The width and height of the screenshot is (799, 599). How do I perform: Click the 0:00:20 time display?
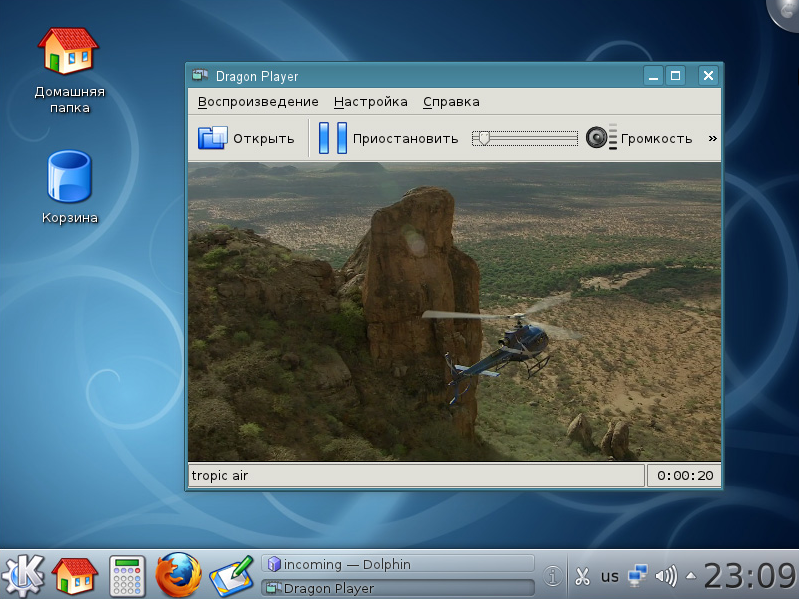(684, 475)
